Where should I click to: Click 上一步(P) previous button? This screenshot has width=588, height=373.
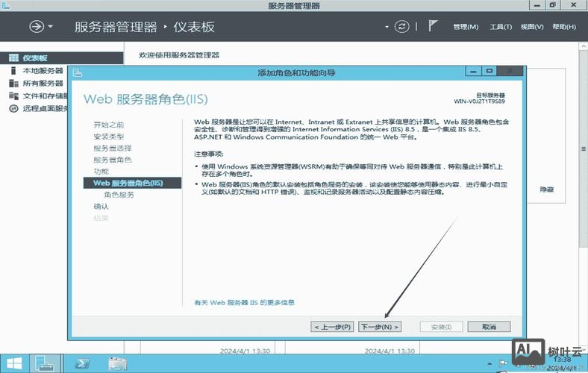coord(332,327)
